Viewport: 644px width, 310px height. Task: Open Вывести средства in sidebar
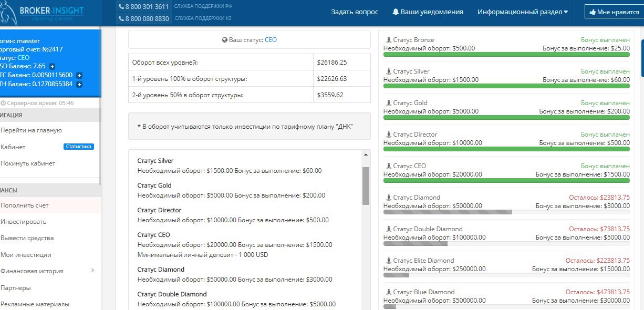[x=27, y=238]
